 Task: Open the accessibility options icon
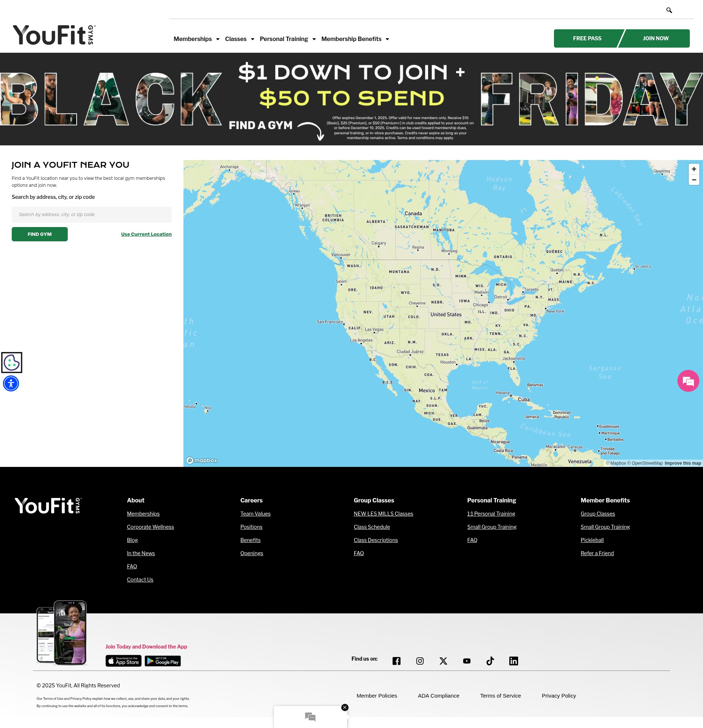pyautogui.click(x=11, y=383)
